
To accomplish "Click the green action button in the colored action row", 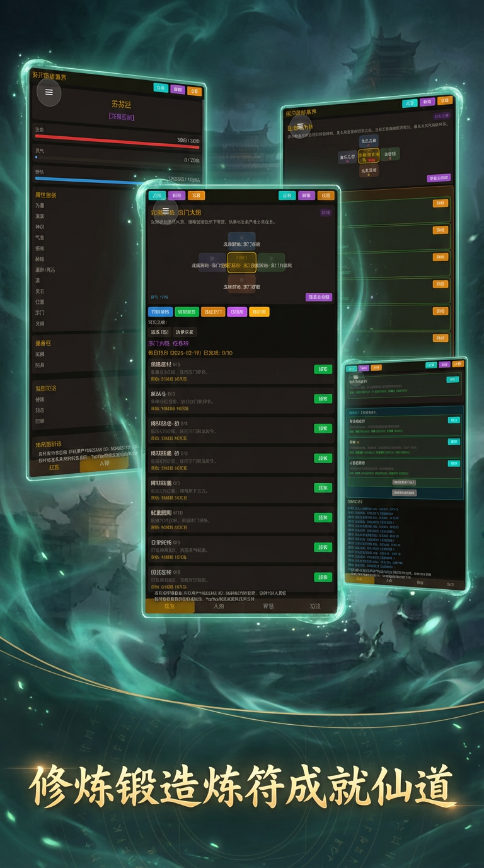I will pyautogui.click(x=187, y=312).
